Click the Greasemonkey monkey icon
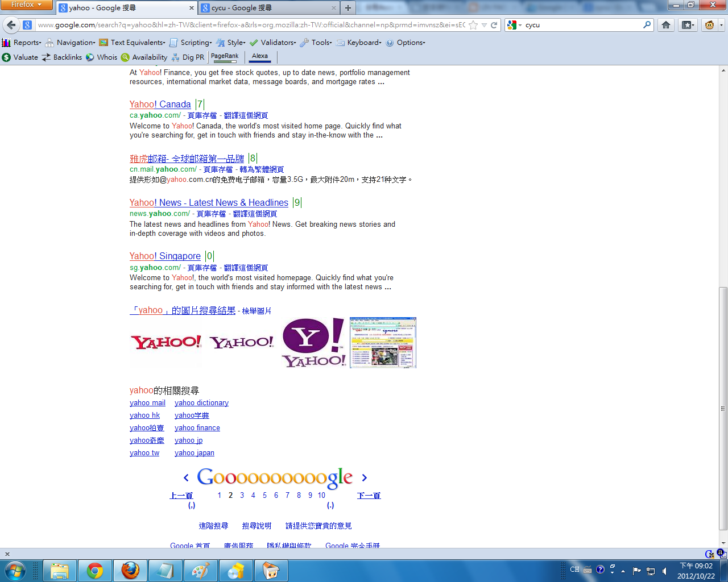Viewport: 728px width, 582px height. 709,25
